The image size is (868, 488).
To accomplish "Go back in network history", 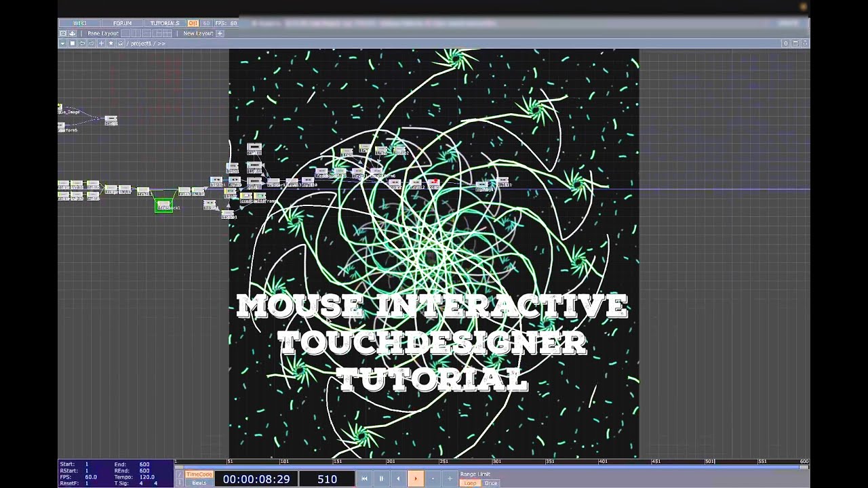I will (x=82, y=43).
